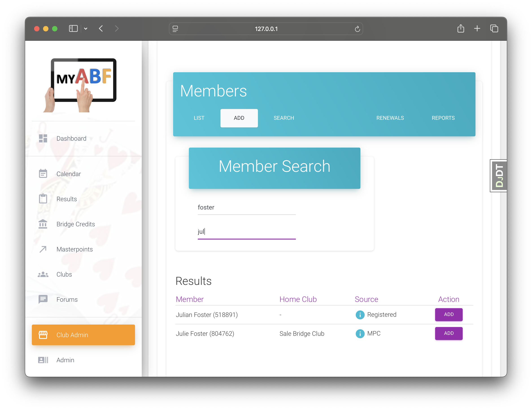Click info icon beside Registered source

coord(360,314)
